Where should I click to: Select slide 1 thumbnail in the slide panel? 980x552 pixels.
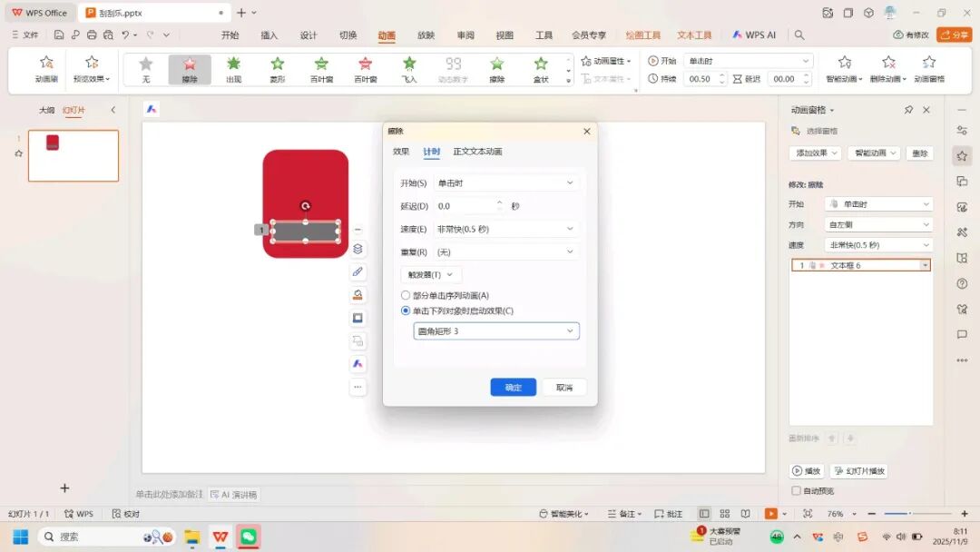point(73,156)
